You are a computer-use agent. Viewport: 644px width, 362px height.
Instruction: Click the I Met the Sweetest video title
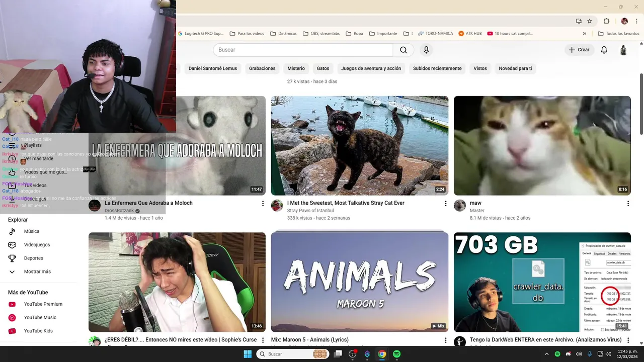(x=346, y=203)
